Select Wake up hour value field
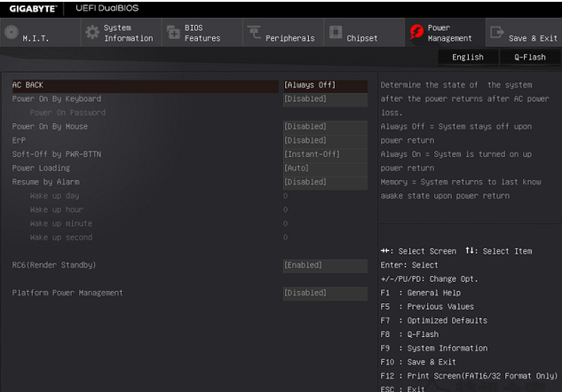Screen dimensions: 562x392 [x=285, y=210]
